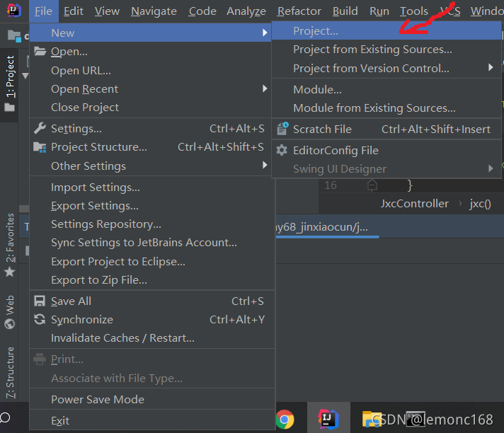Expand Project from Version Control submenu arrow
The image size is (504, 433).
pyautogui.click(x=491, y=67)
